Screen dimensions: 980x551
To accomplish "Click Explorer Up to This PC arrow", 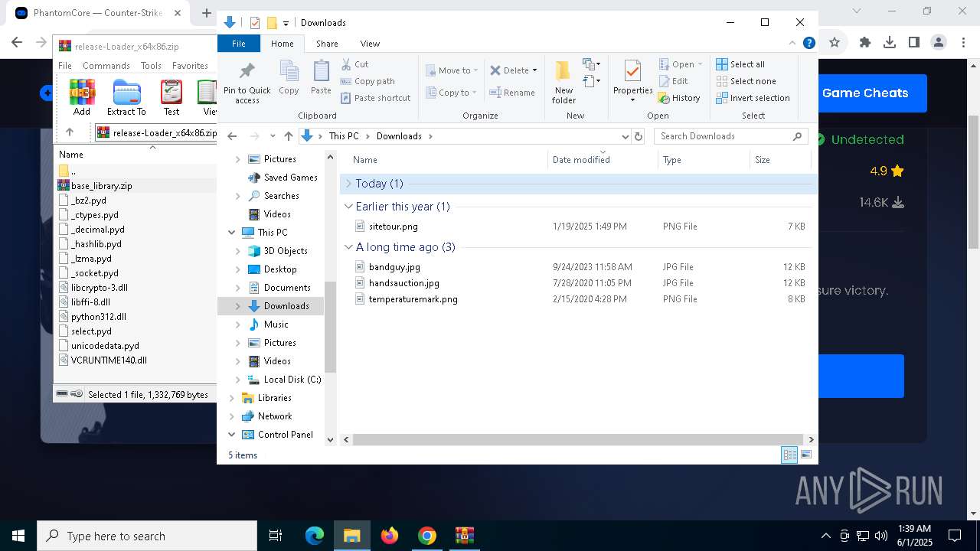I will pyautogui.click(x=288, y=136).
